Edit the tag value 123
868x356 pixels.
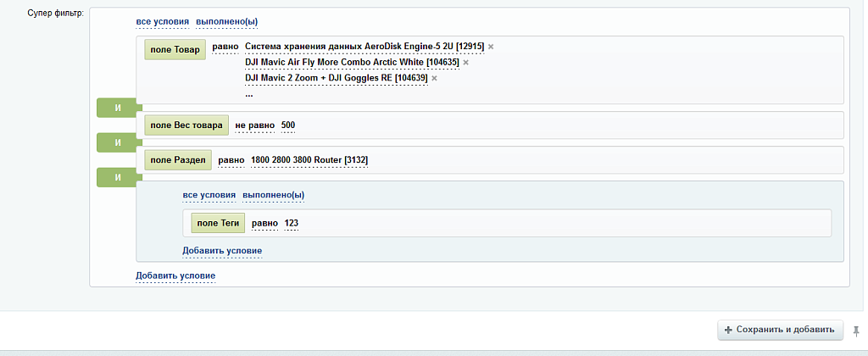coord(292,224)
